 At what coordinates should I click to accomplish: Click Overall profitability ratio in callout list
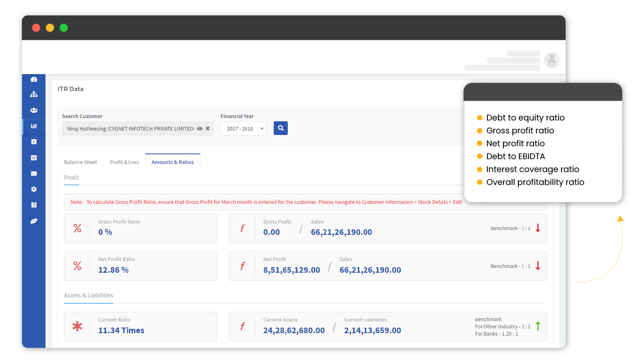535,182
